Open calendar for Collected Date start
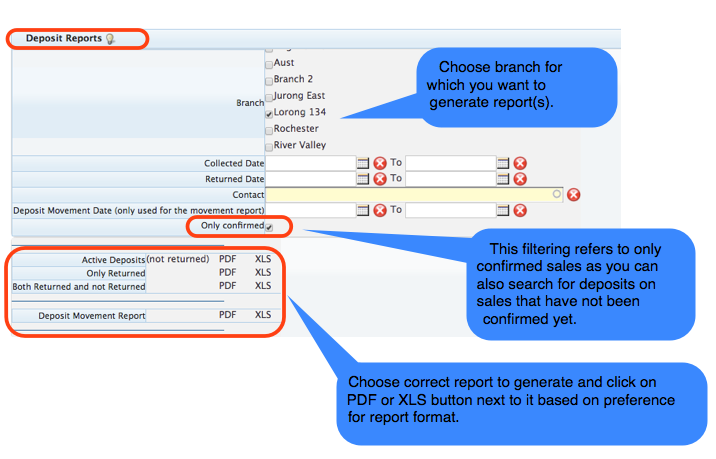The width and height of the screenshot is (716, 459). [363, 163]
